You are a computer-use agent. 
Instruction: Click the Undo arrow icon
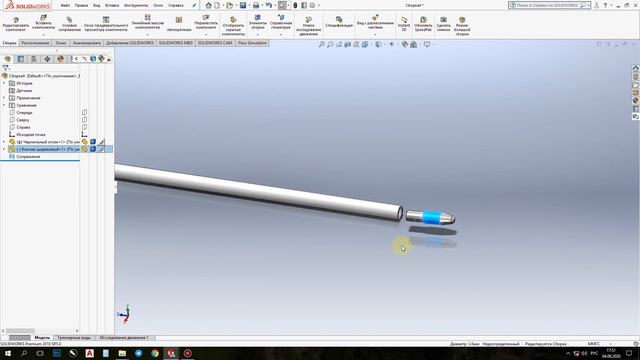pos(269,5)
